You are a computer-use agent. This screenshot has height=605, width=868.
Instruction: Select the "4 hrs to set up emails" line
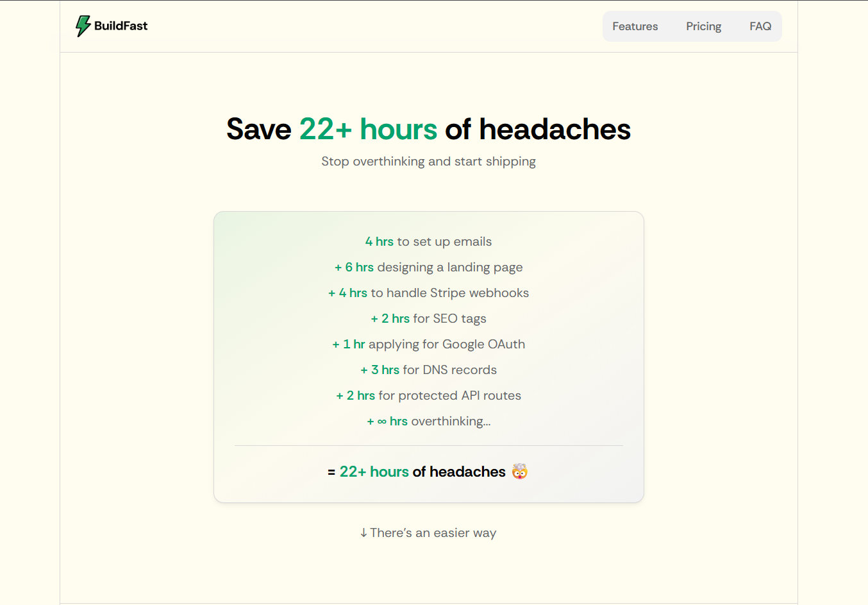428,242
